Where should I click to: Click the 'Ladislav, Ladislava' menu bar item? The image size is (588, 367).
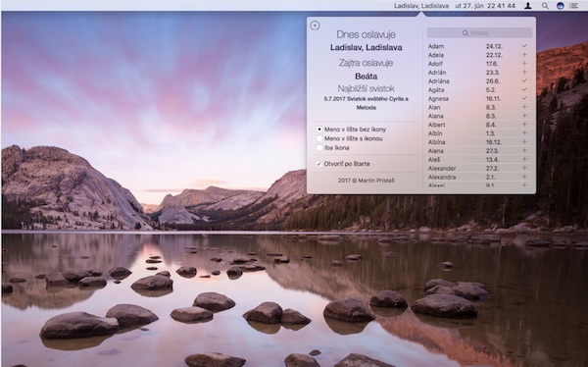[421, 6]
